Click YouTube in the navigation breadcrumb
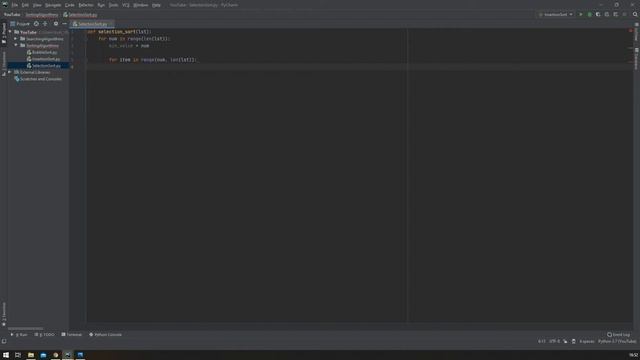The image size is (640, 360). 12,15
